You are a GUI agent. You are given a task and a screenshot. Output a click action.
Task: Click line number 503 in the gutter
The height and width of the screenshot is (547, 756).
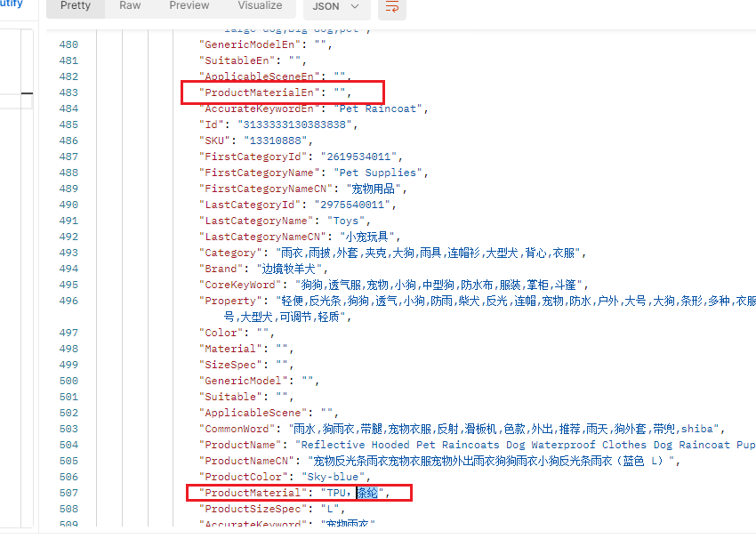(68, 429)
